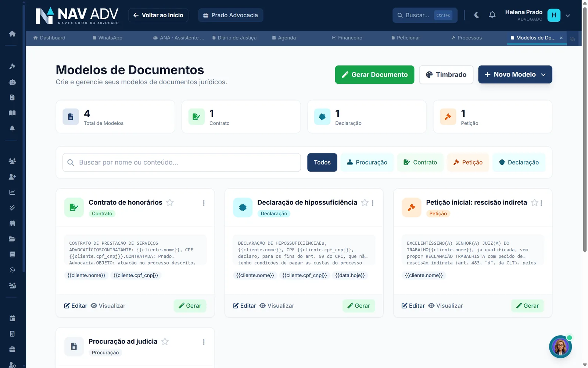Select the open book icon in the sidebar
The height and width of the screenshot is (368, 588).
point(12,113)
